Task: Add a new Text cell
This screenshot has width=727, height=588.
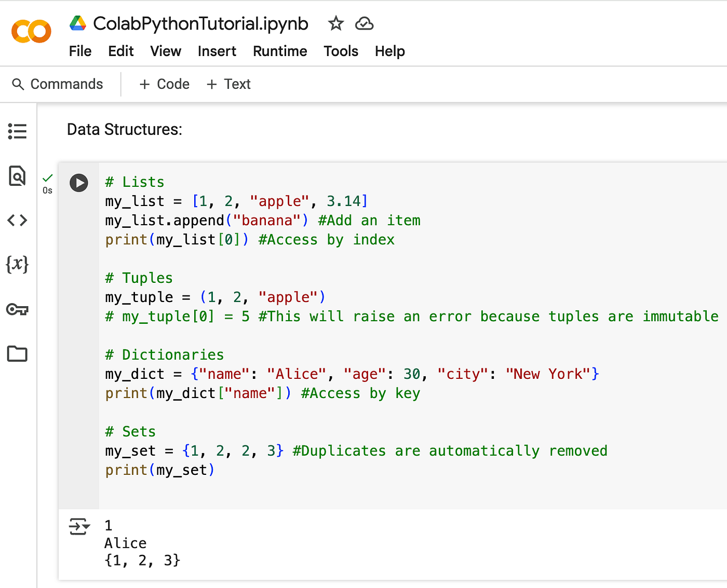Action: coord(228,84)
